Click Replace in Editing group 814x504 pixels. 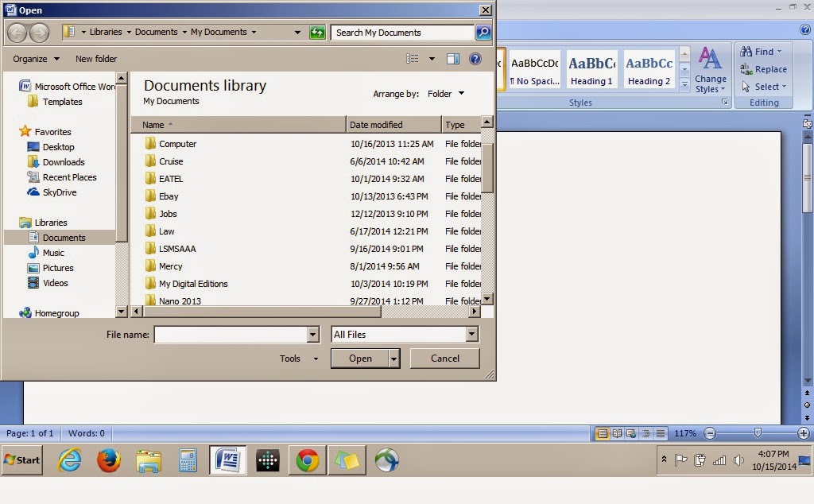pos(763,69)
